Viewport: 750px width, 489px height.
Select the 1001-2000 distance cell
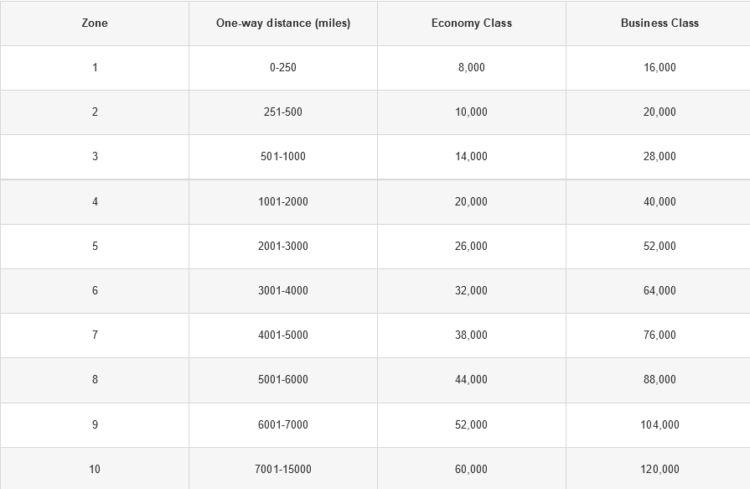click(283, 201)
